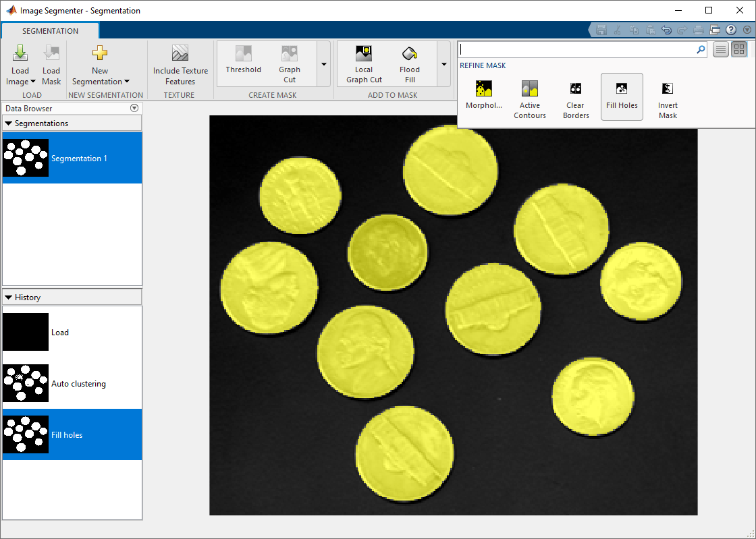This screenshot has height=539, width=756.
Task: Click the REFINE MASK section label
Action: coord(483,65)
